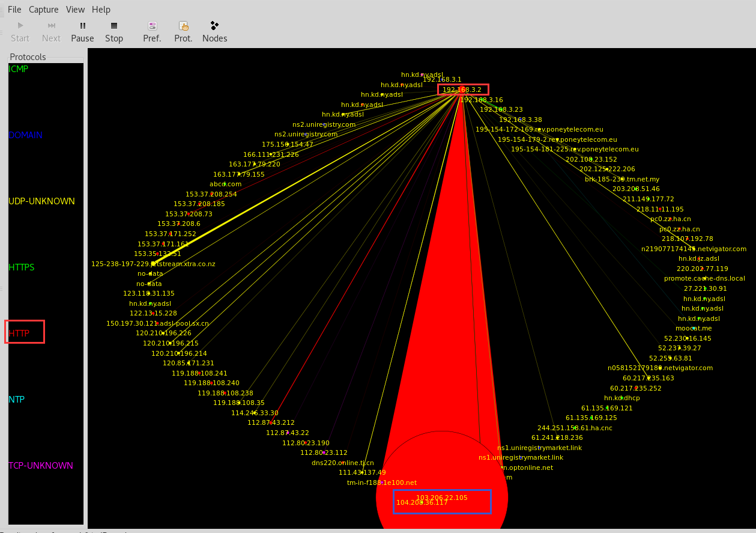Open the Help menu
Viewport: 756px width, 533px height.
coord(101,10)
